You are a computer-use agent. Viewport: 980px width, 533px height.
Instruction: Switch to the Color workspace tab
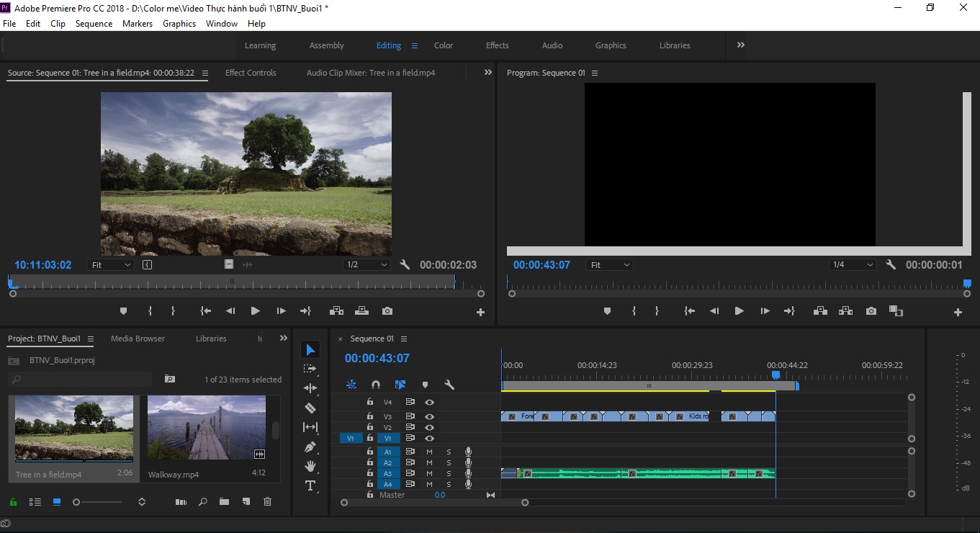tap(444, 45)
